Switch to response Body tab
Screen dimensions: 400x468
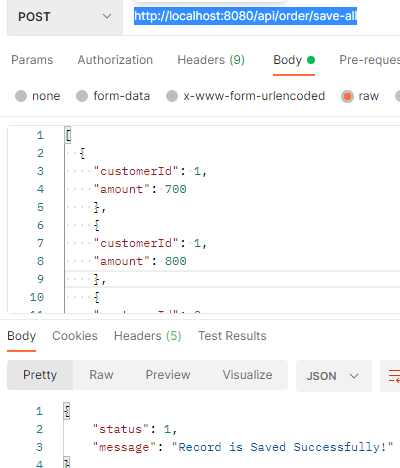(x=21, y=336)
